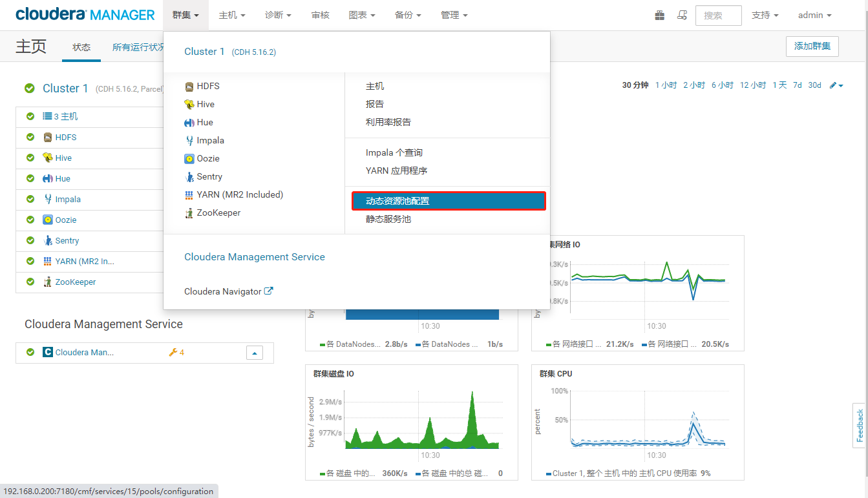This screenshot has width=868, height=498.
Task: Click the Impala icon in the dropdown menu
Action: pyautogui.click(x=189, y=141)
